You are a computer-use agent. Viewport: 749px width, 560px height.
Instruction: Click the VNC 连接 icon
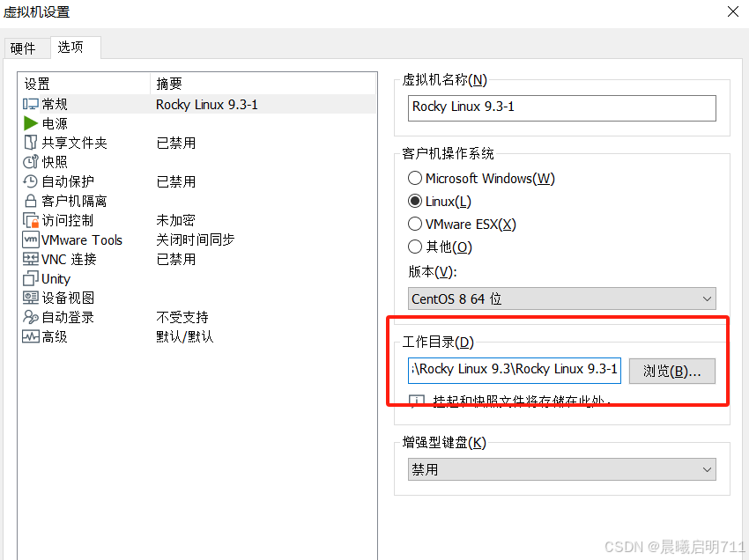[31, 259]
